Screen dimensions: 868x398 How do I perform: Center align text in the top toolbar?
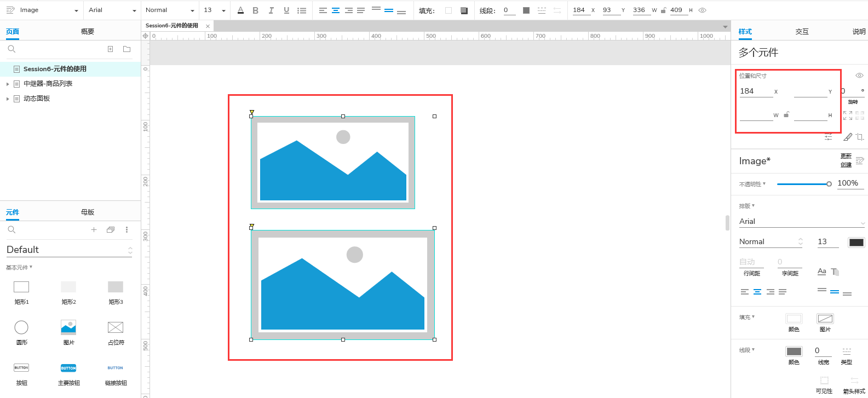[336, 10]
